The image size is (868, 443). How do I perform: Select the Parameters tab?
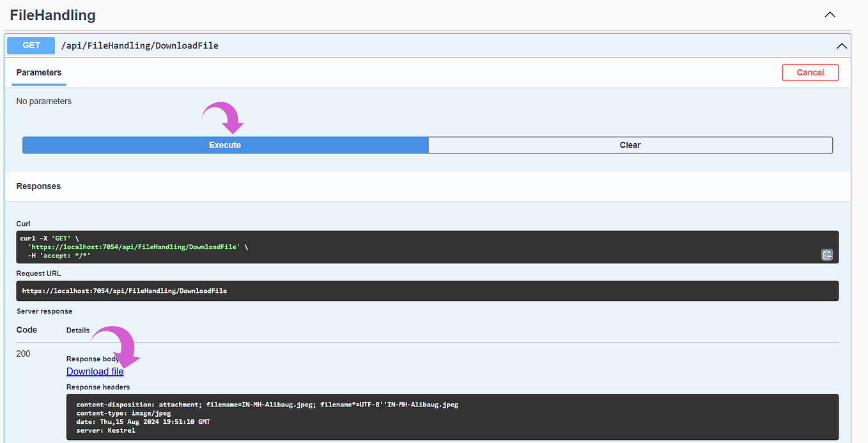38,72
